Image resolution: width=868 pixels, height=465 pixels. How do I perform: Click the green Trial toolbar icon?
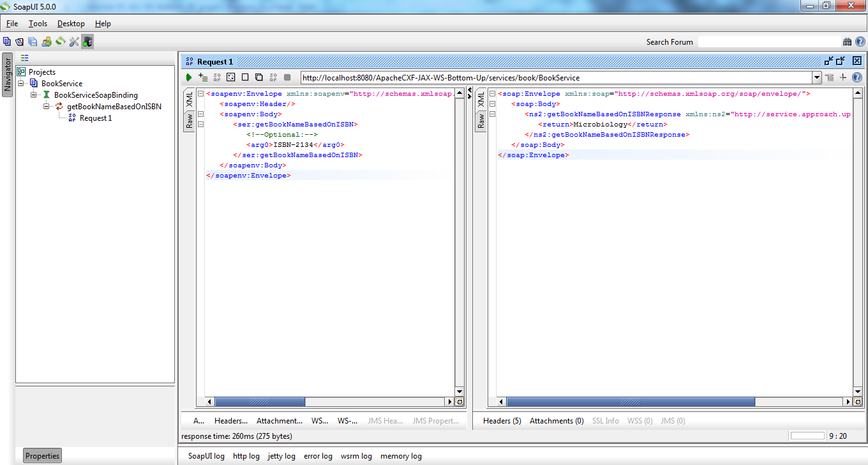click(60, 42)
